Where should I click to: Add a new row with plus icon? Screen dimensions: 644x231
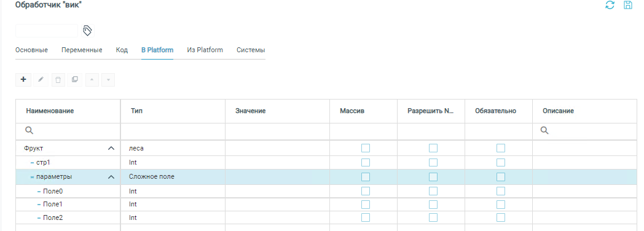tap(23, 80)
